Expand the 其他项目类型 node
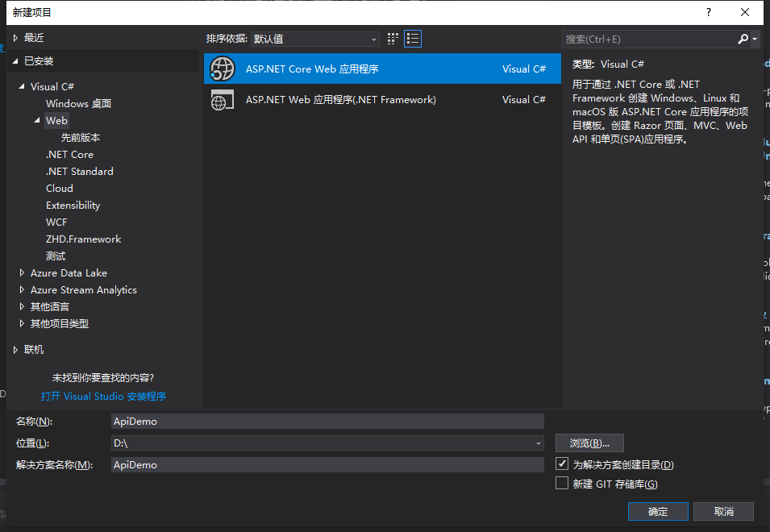 coord(22,323)
